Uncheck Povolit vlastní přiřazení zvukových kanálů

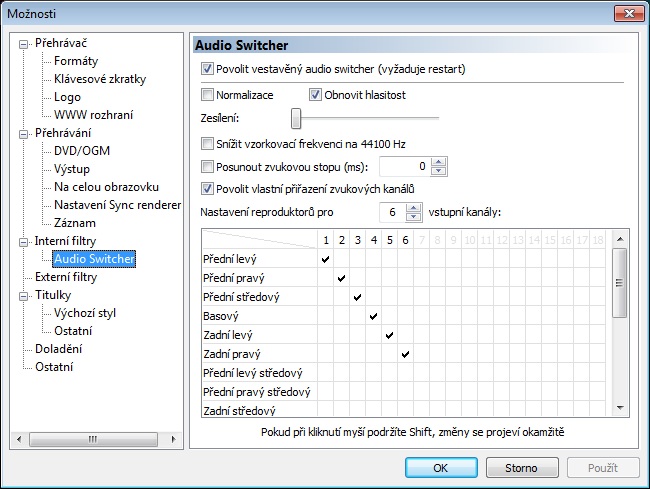[x=207, y=189]
